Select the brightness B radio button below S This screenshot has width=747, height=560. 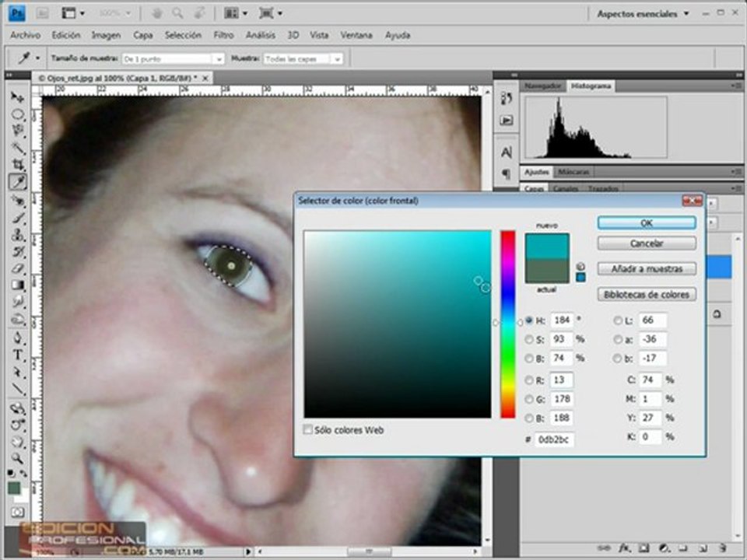[x=529, y=358]
